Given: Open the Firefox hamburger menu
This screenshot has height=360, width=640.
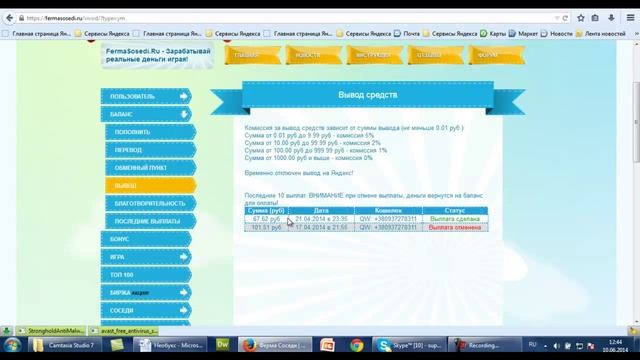Looking at the screenshot, I should pyautogui.click(x=630, y=18).
